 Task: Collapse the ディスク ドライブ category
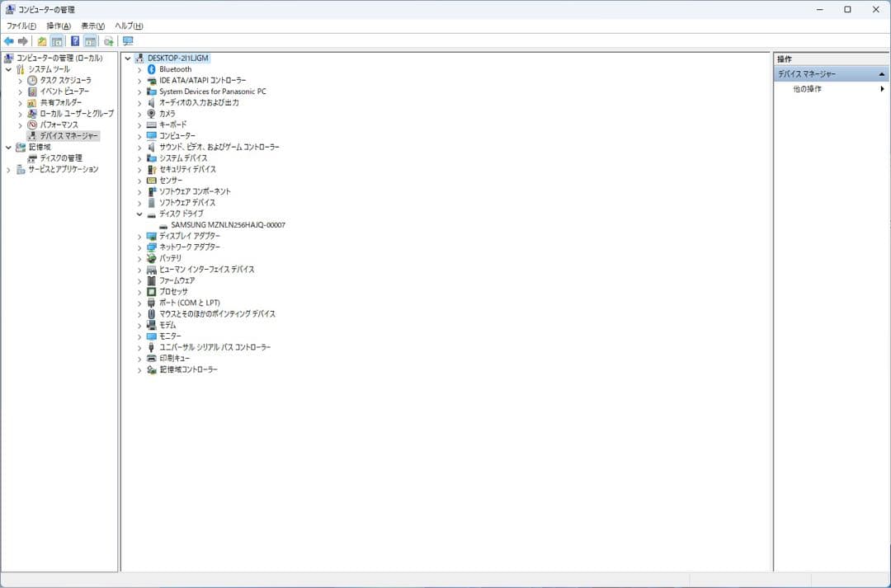click(x=138, y=213)
